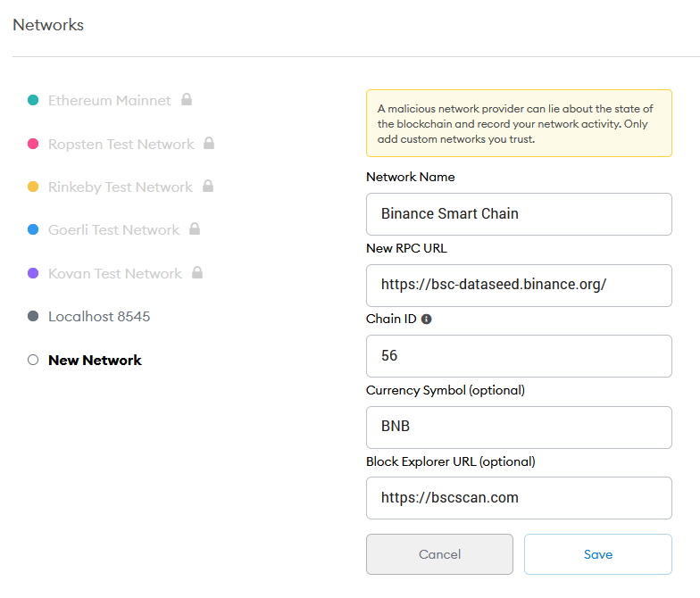Screen dimensions: 700x598
Task: Save the new network settings
Action: click(598, 554)
